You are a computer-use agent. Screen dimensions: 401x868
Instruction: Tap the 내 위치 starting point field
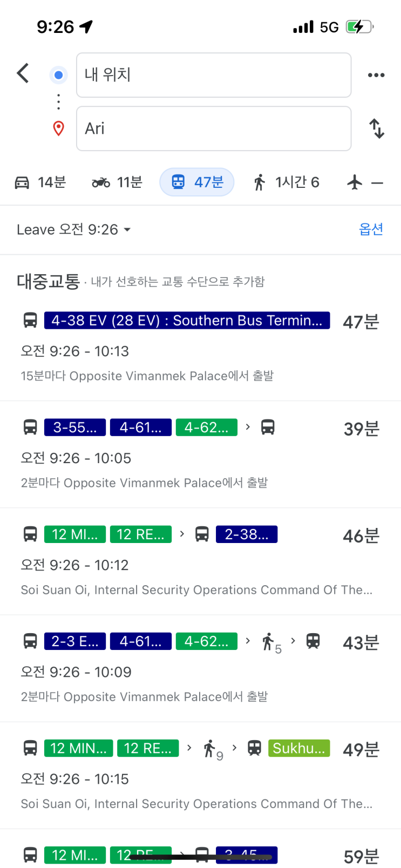click(214, 75)
